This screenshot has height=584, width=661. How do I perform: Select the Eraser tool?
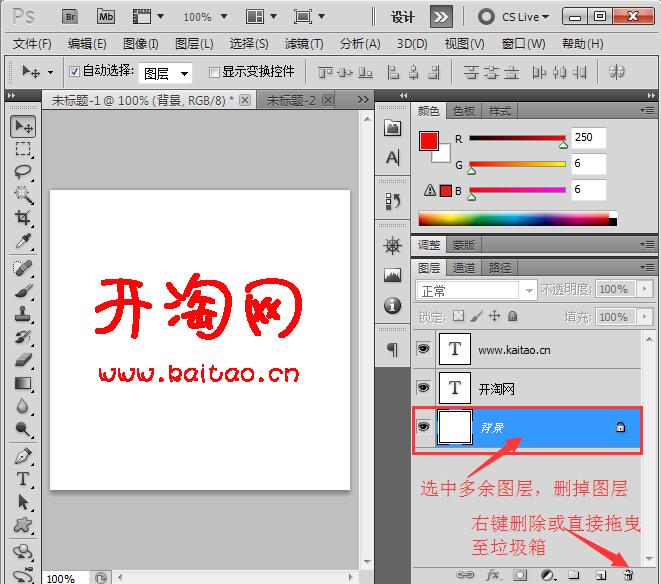click(23, 360)
